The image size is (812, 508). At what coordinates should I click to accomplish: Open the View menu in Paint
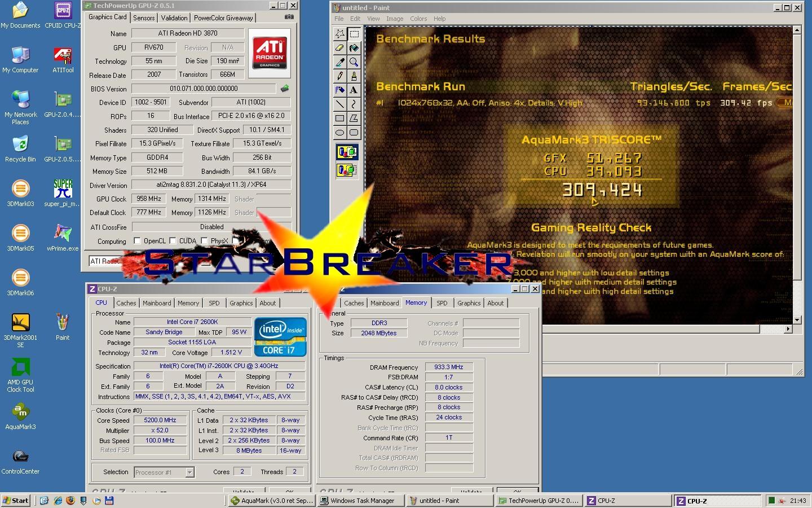pos(373,19)
